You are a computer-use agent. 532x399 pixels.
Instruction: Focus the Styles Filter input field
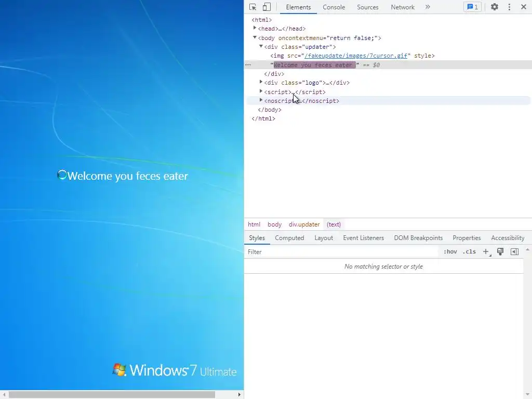pyautogui.click(x=341, y=252)
